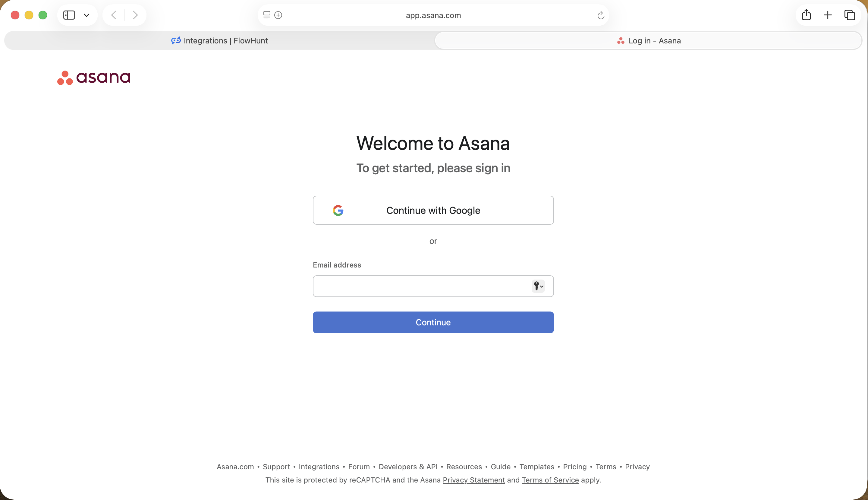Image resolution: width=868 pixels, height=500 pixels.
Task: Click the Asana logo
Action: [x=93, y=77]
